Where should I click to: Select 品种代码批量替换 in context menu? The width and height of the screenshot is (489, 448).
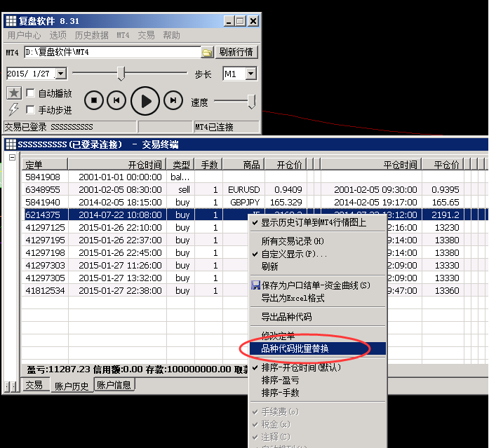pos(304,348)
